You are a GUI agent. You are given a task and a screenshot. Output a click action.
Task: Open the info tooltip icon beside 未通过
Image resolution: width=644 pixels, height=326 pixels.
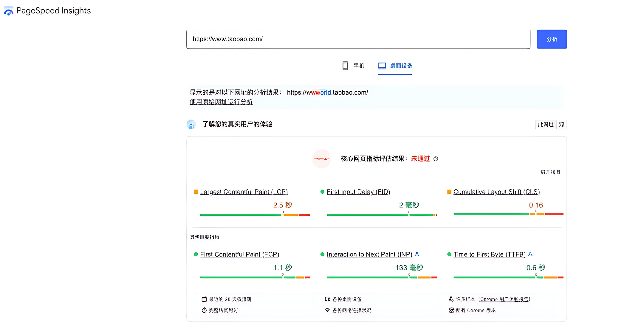tap(436, 159)
